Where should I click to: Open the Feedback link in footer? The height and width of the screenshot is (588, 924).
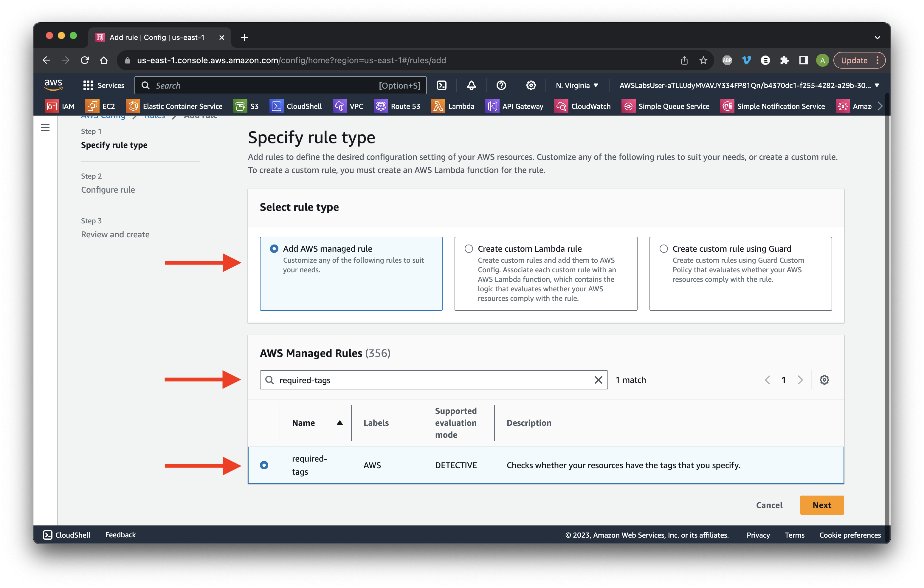tap(120, 535)
